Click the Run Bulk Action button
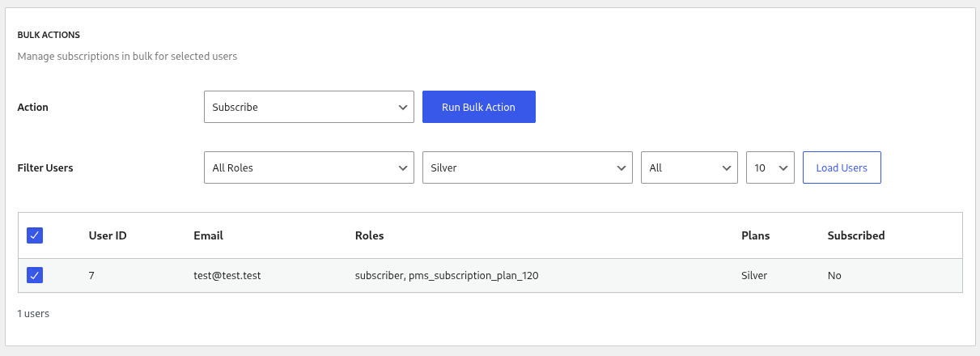The width and height of the screenshot is (980, 356). [479, 107]
